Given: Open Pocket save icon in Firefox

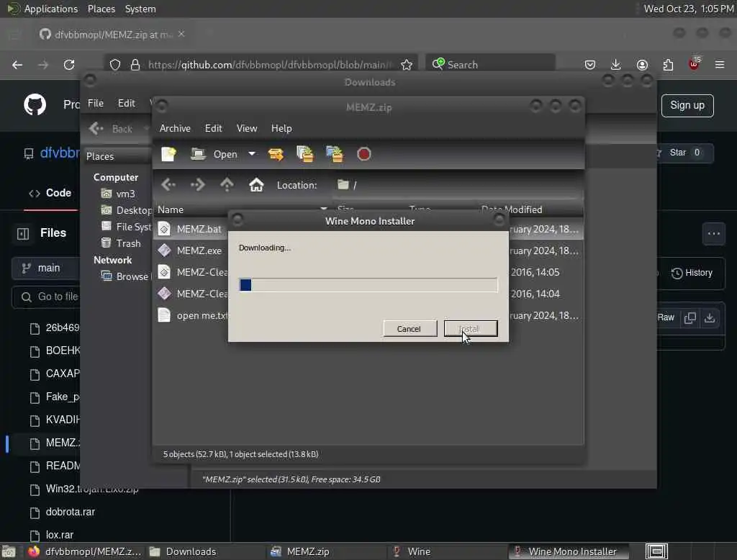Looking at the screenshot, I should 590,65.
